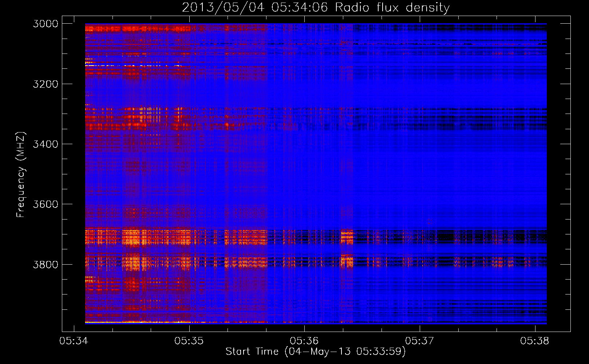Click the 05:35 time tick label
This screenshot has height=364, width=589.
[x=189, y=341]
